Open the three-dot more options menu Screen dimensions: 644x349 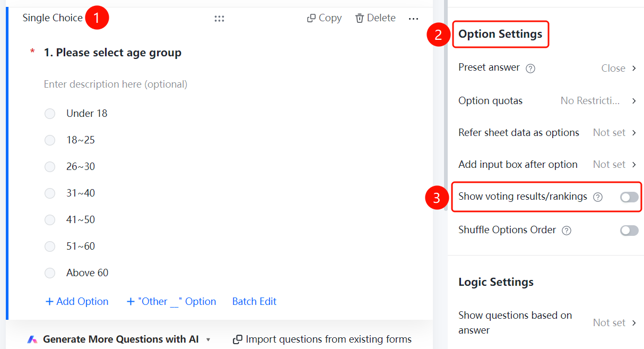414,19
